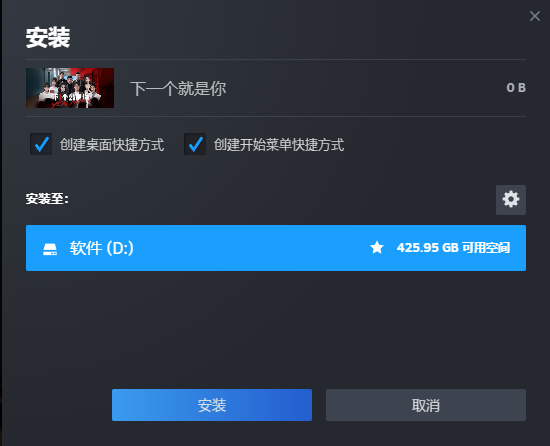Screen dimensions: 550x446
Task: Click the 安装 dialog heading
Action: tap(48, 38)
